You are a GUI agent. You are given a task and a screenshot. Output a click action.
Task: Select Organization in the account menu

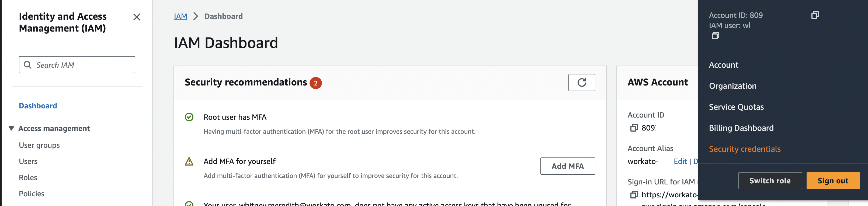pyautogui.click(x=732, y=86)
